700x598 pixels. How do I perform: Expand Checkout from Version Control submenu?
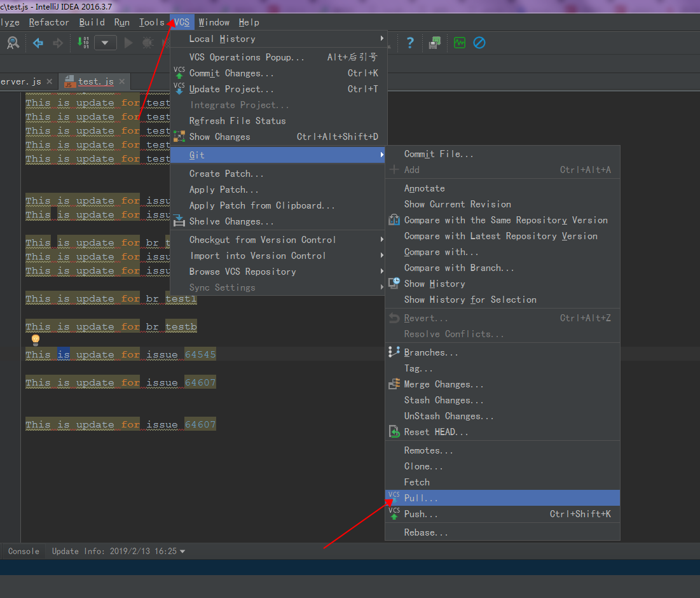coord(278,240)
